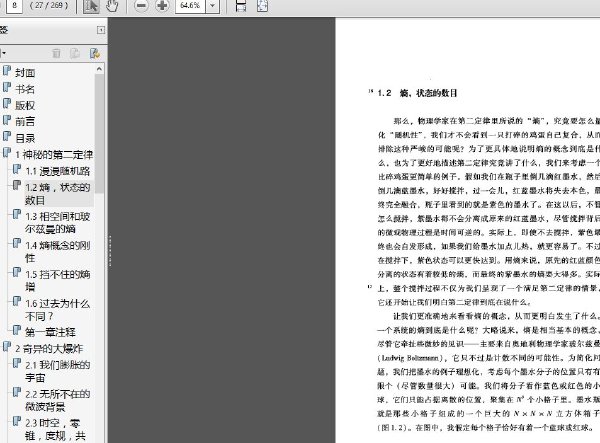Click bookmark icon beside 1.4 熵概念的刚性

click(x=17, y=243)
